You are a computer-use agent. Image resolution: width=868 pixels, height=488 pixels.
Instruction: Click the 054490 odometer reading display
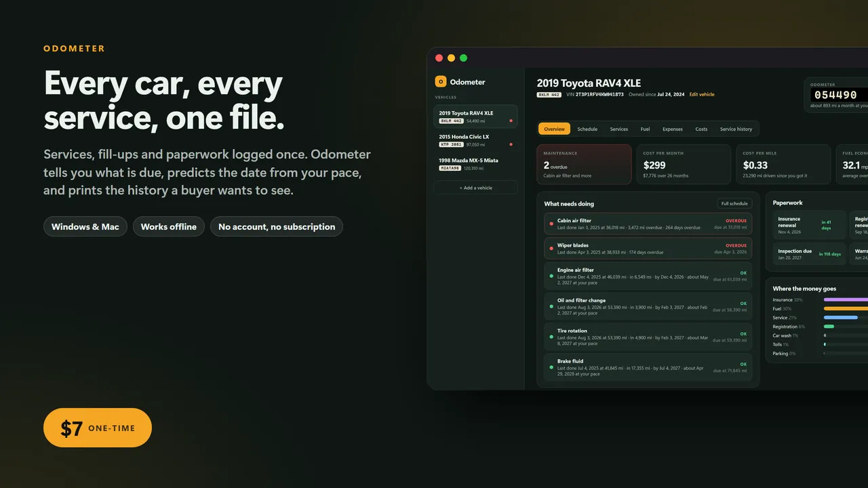click(838, 96)
